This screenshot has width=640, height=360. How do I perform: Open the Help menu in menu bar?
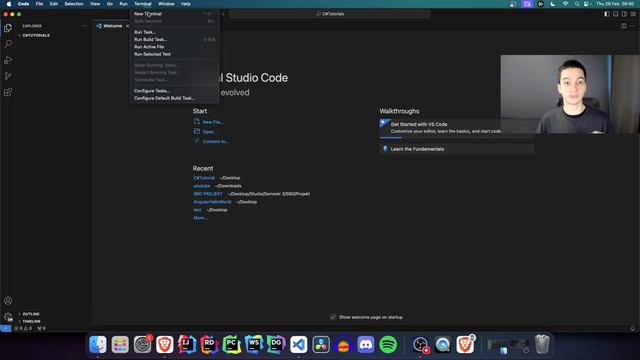pos(186,4)
